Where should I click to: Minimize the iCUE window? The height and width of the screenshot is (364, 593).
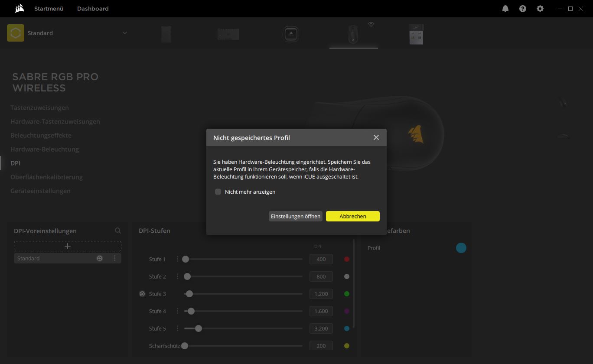(x=560, y=9)
